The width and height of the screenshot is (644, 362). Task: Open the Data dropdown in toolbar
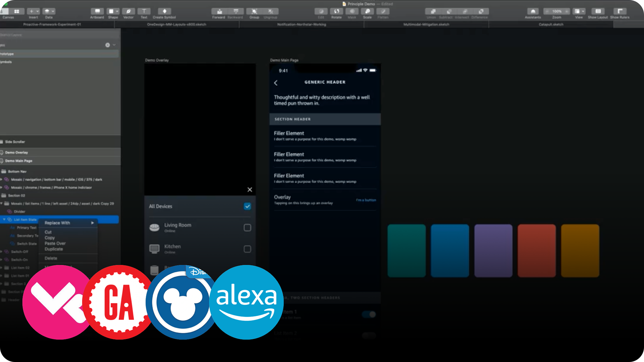pos(49,11)
